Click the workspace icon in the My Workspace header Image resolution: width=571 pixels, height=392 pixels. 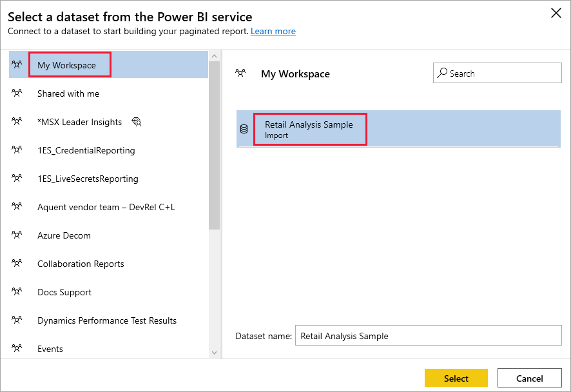(x=240, y=73)
